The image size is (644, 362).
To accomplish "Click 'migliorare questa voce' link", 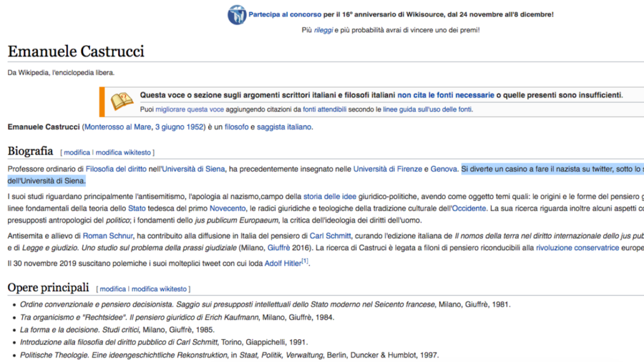I will (x=187, y=109).
